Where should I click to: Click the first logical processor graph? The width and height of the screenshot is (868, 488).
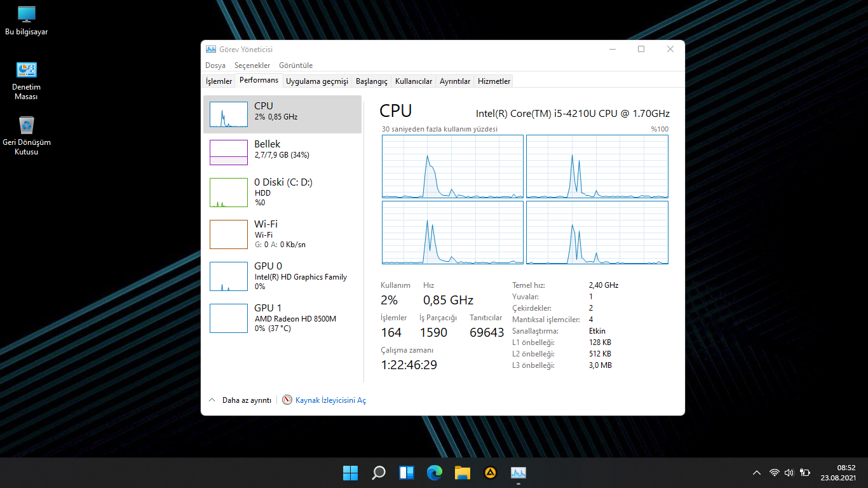click(452, 166)
